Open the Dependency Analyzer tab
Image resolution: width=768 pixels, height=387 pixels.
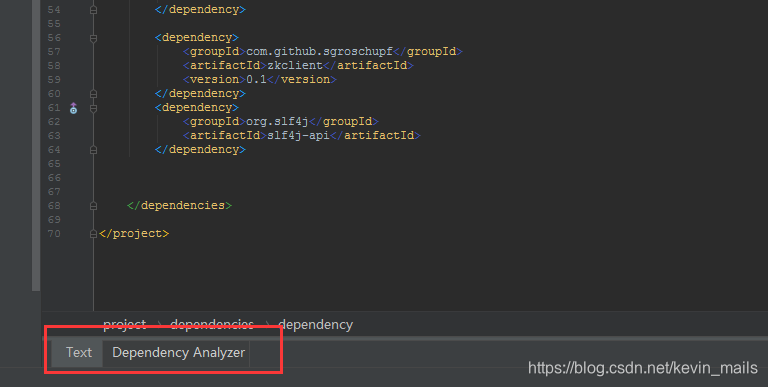tap(178, 353)
